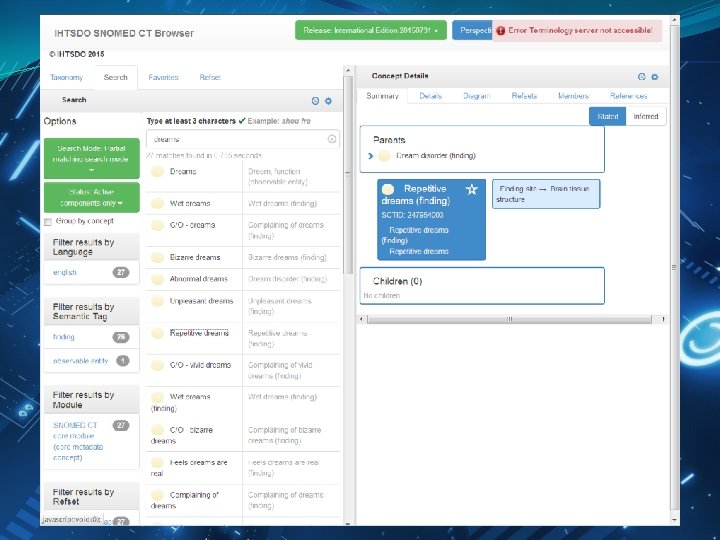The width and height of the screenshot is (720, 540).
Task: Open Concept Details history clock icon
Action: click(641, 77)
